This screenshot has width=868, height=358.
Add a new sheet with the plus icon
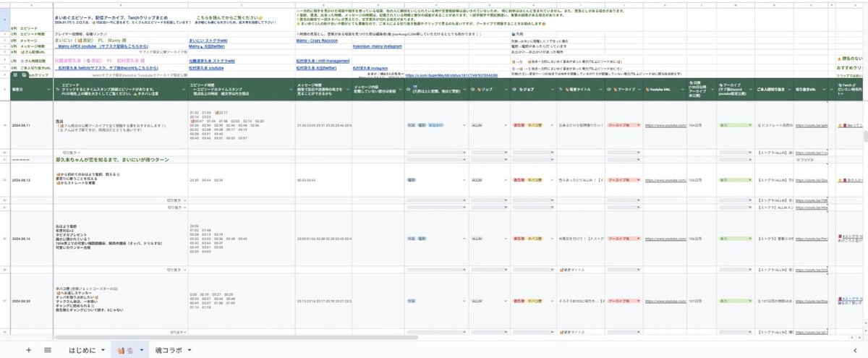pos(29,349)
